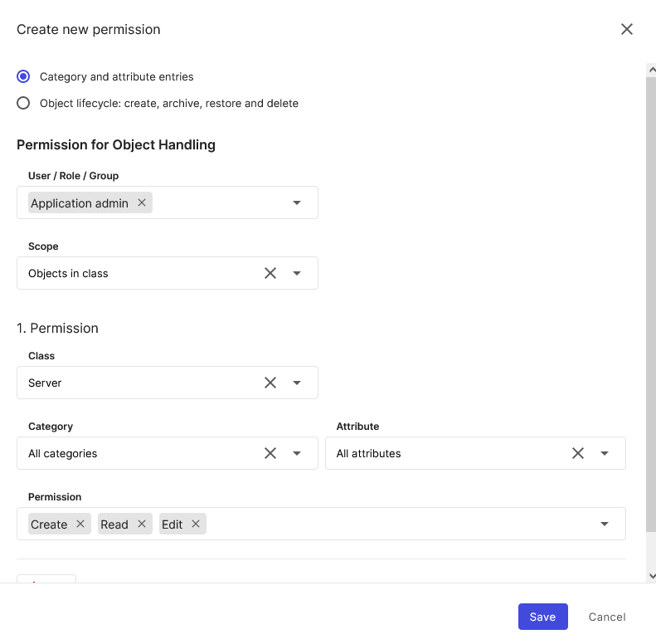Click the Save button
The image size is (656, 644).
(542, 617)
